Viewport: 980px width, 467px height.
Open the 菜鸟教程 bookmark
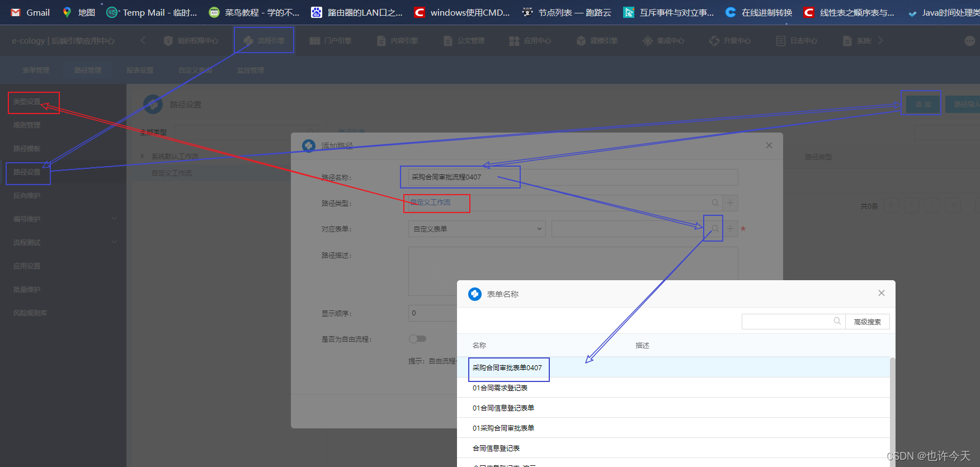(254, 12)
